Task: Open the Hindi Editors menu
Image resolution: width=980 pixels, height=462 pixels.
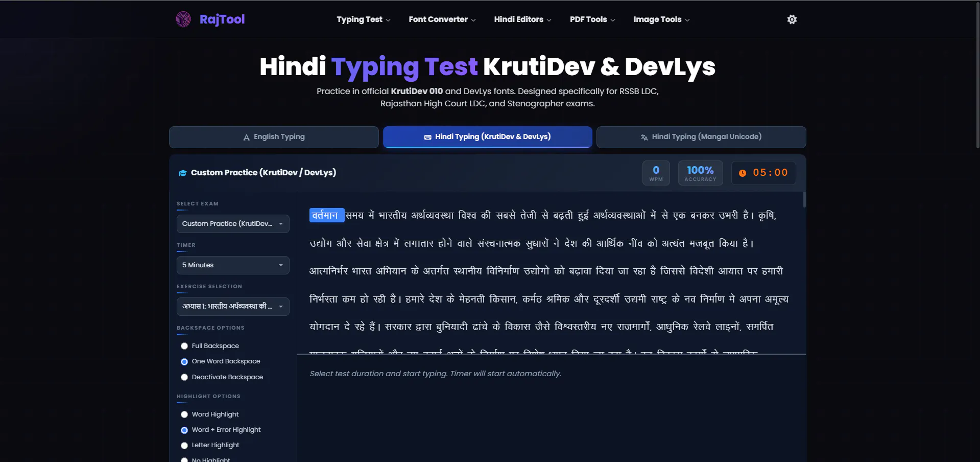Action: coord(522,19)
